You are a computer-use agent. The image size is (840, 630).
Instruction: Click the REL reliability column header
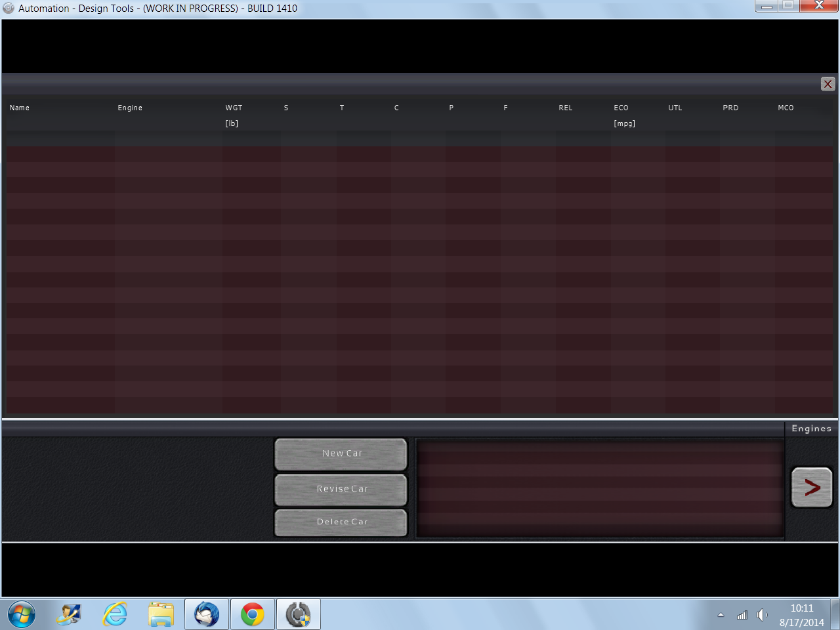point(566,108)
